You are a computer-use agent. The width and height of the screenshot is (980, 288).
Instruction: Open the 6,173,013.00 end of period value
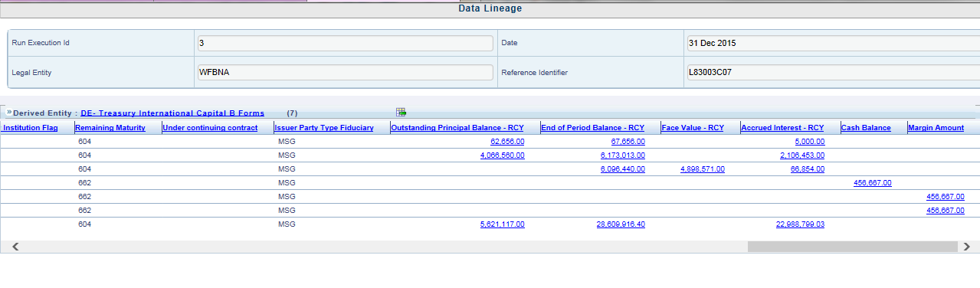[x=623, y=155]
